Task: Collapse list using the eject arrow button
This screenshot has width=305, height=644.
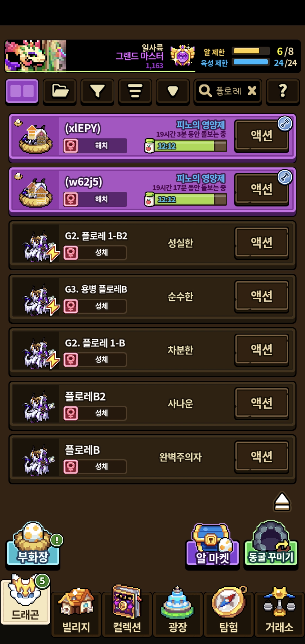Action: 282,502
